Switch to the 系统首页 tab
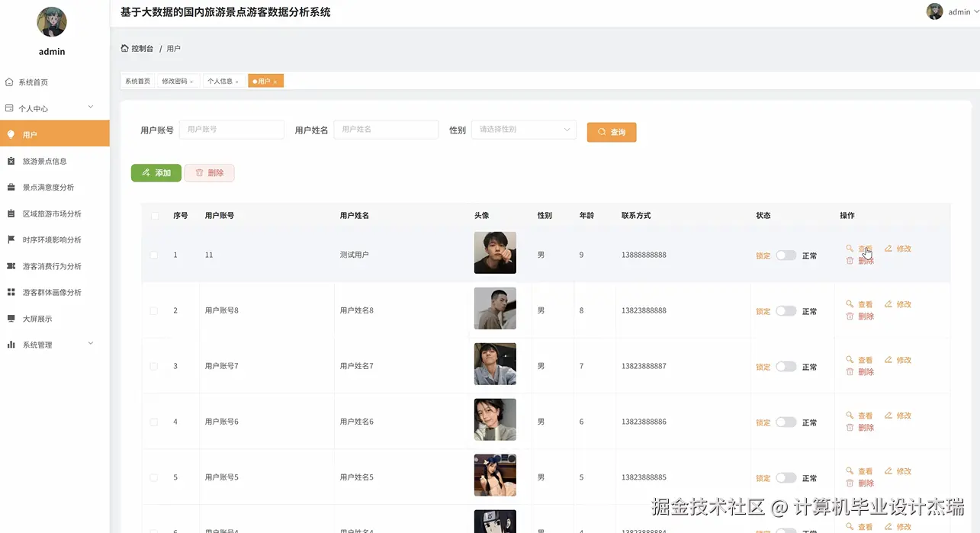 (x=138, y=81)
